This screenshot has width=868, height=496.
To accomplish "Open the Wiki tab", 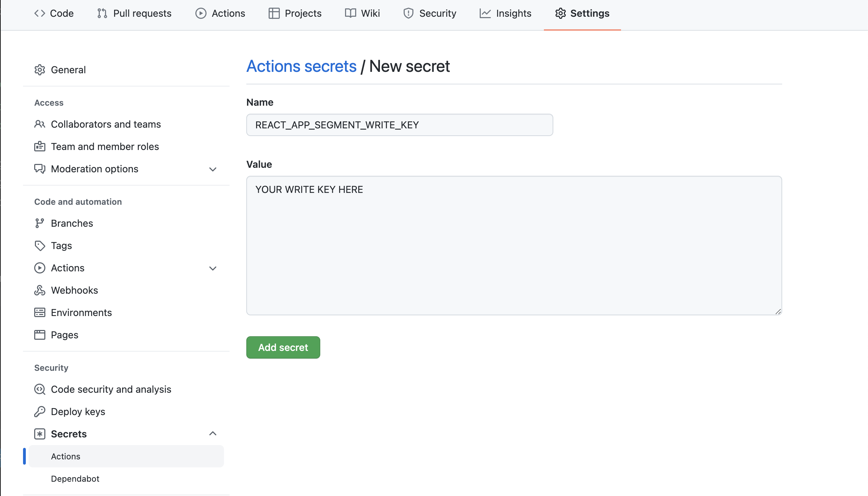I will pyautogui.click(x=362, y=13).
